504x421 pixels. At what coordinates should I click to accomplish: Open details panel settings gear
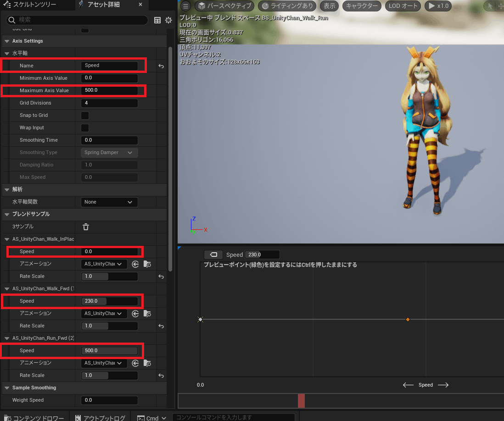pyautogui.click(x=168, y=20)
